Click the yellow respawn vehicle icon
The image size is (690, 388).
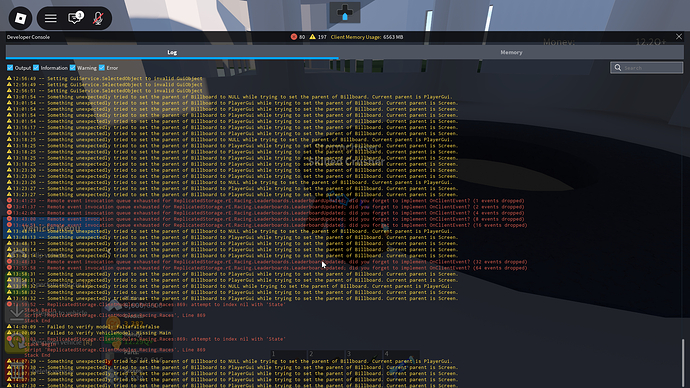(17, 341)
